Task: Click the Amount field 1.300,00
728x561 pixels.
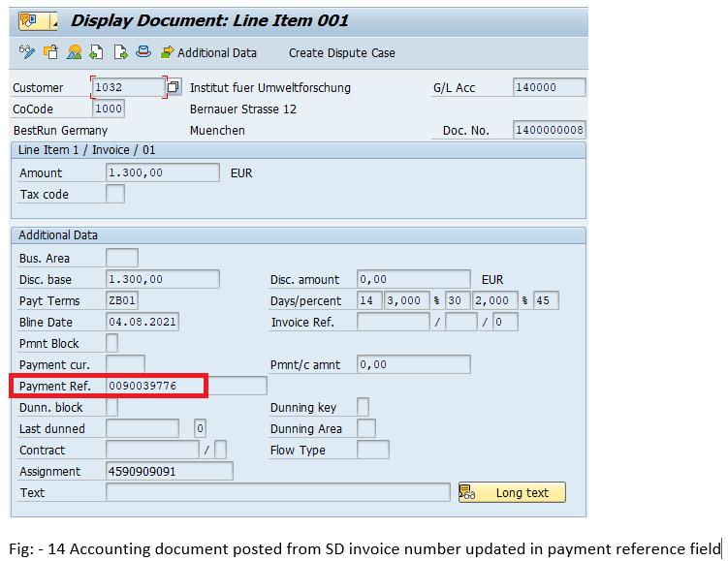Action: pyautogui.click(x=163, y=172)
